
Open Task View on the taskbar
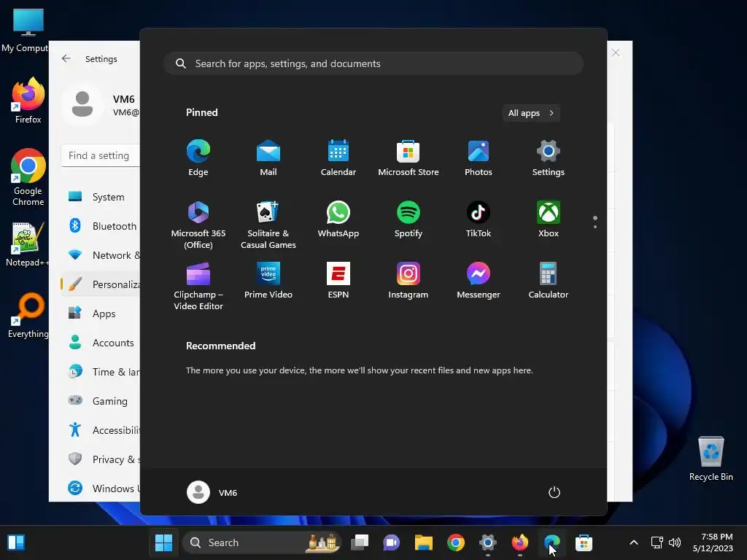[x=360, y=542]
